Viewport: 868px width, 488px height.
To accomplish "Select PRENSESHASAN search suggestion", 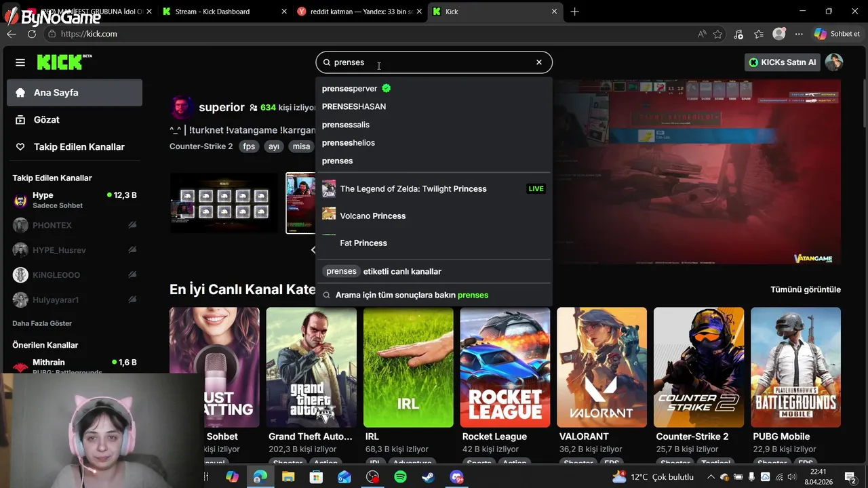I will tap(433, 106).
